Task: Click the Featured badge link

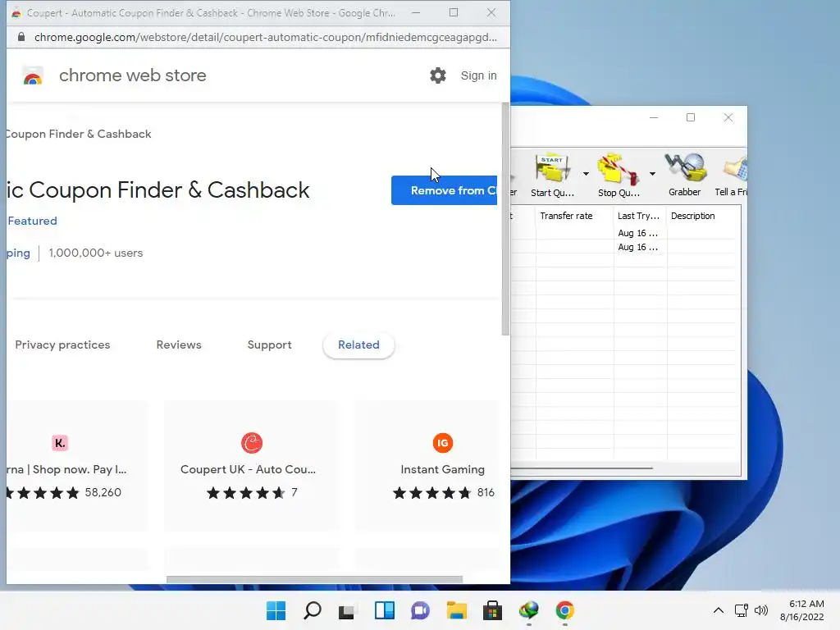Action: point(32,221)
